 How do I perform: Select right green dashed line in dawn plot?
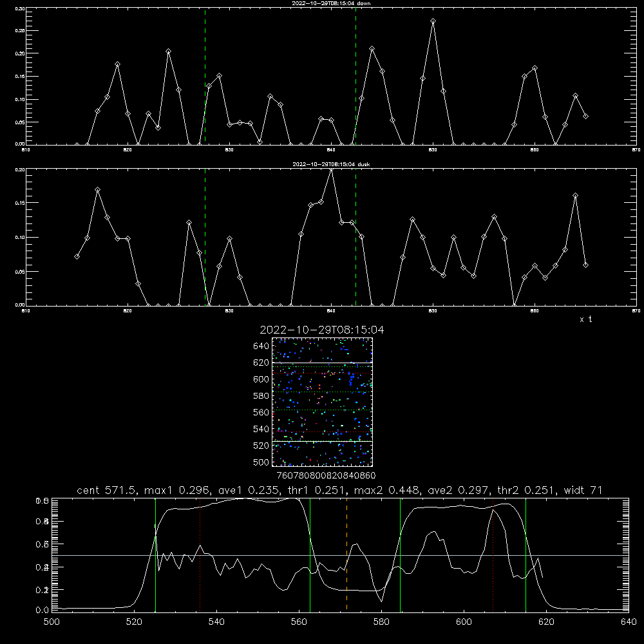[355, 76]
